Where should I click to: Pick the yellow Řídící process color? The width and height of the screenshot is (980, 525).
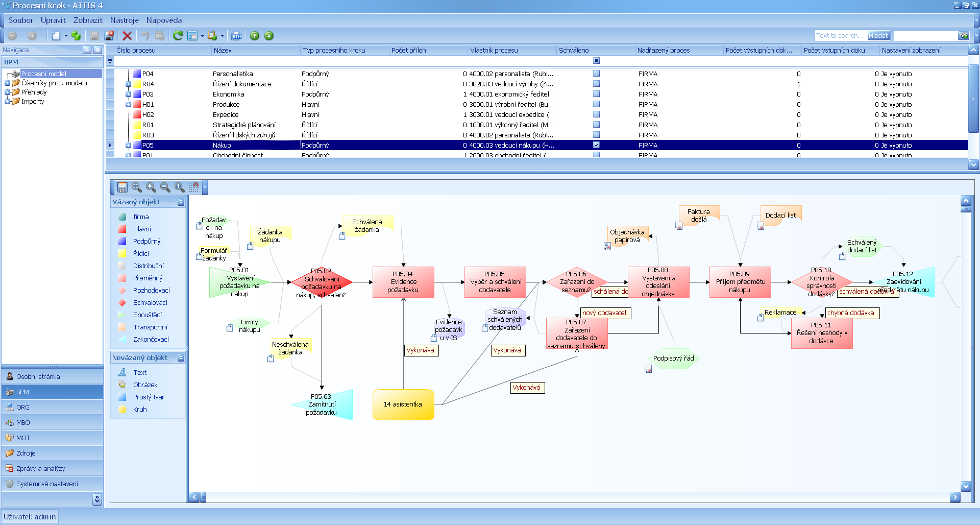tap(122, 254)
